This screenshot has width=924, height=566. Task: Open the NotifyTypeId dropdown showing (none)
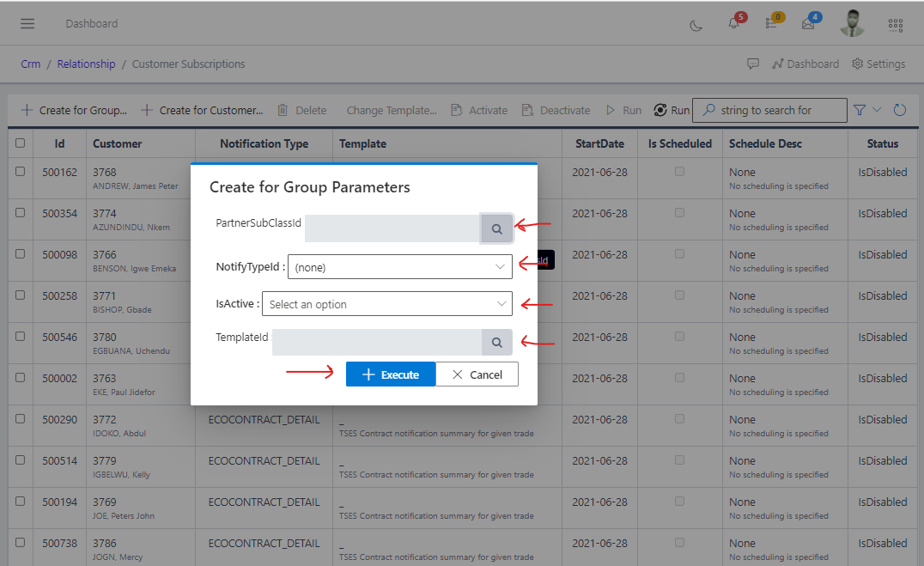[x=399, y=267]
